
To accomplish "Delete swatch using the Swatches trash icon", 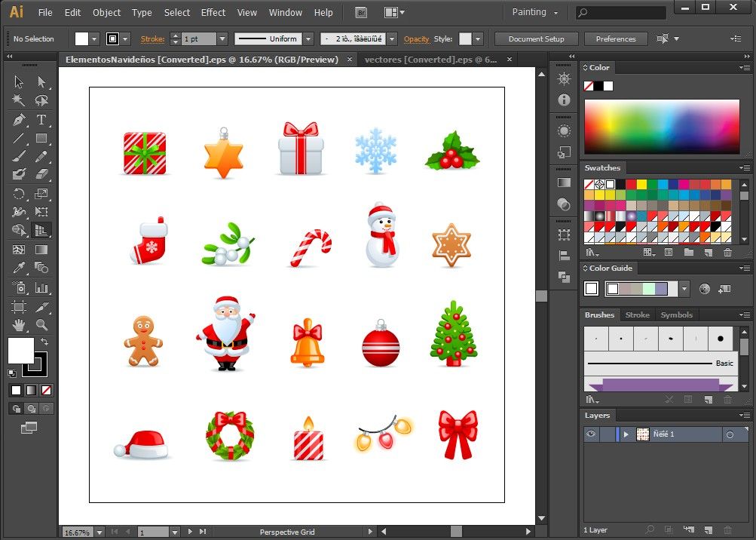I will tap(727, 253).
